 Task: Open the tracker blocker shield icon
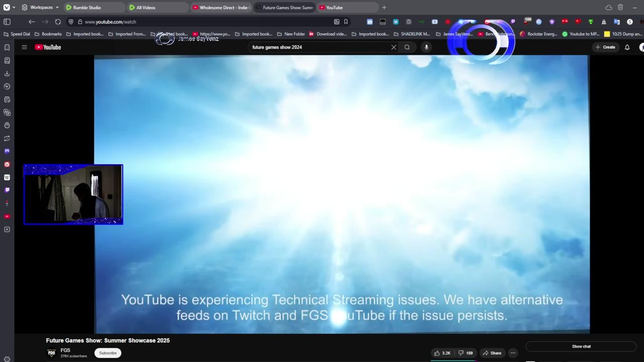(71, 22)
